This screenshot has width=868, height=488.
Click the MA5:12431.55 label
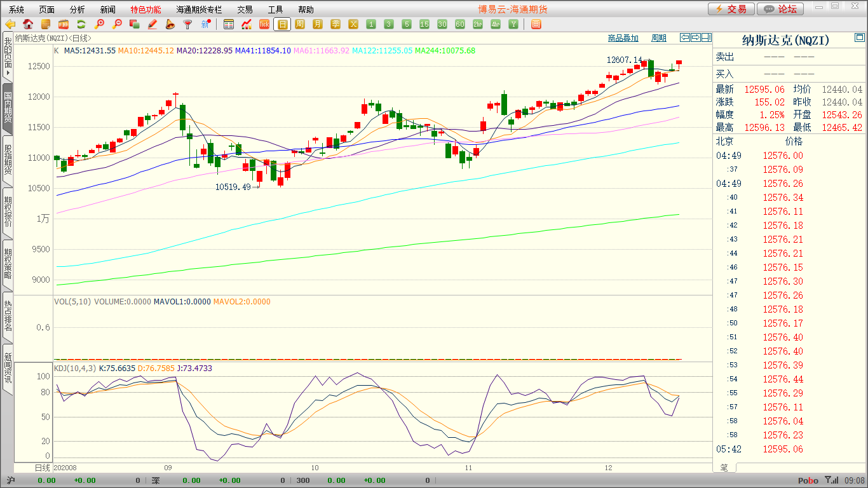click(x=90, y=50)
